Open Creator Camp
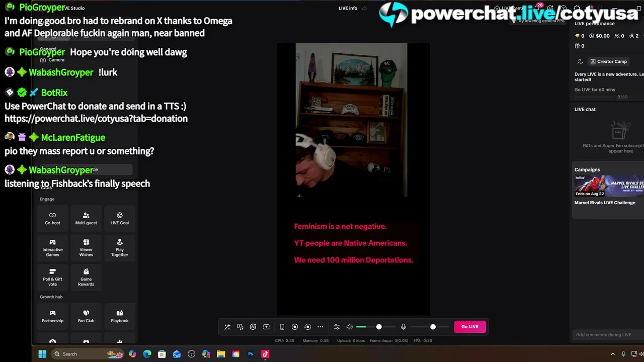The width and height of the screenshot is (644, 362). tap(608, 61)
